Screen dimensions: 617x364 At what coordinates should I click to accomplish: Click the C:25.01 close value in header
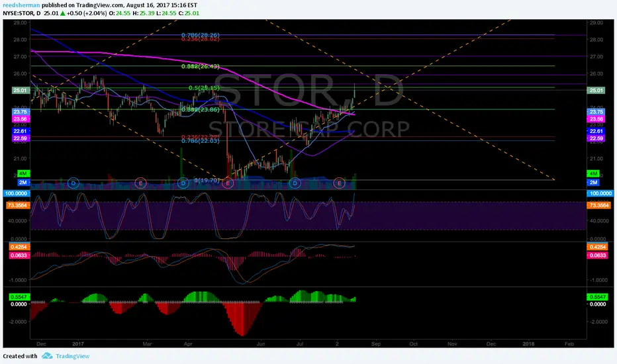click(x=189, y=13)
